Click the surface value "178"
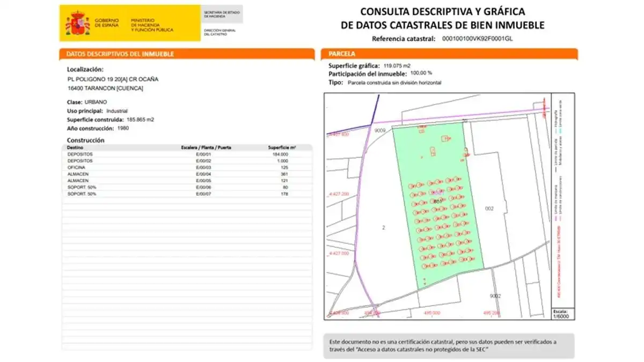 pos(284,194)
